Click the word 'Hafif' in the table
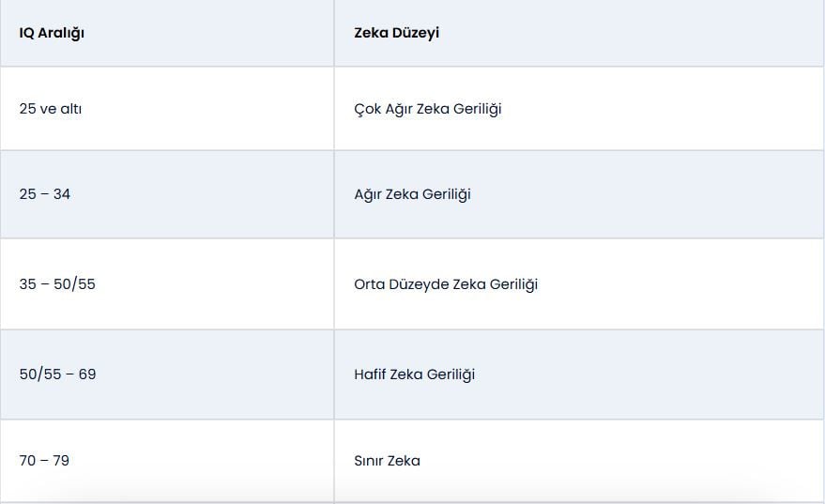The width and height of the screenshot is (825, 504). 370,374
